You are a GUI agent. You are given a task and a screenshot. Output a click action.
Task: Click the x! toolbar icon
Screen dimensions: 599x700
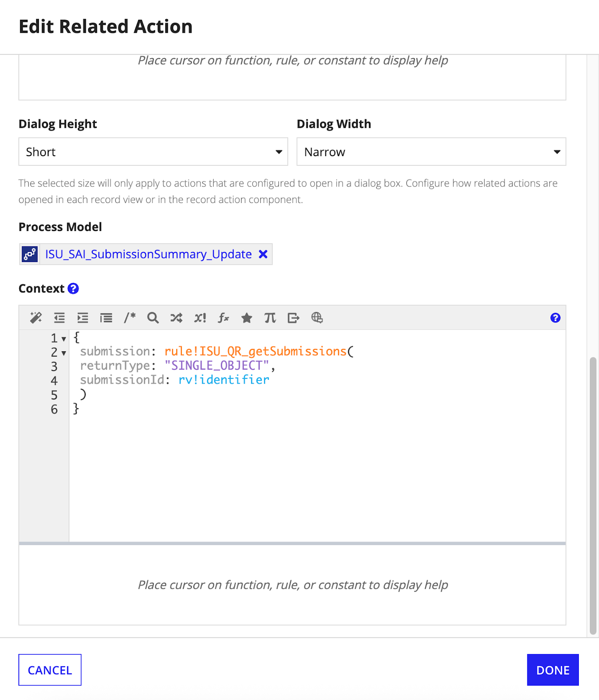[200, 318]
